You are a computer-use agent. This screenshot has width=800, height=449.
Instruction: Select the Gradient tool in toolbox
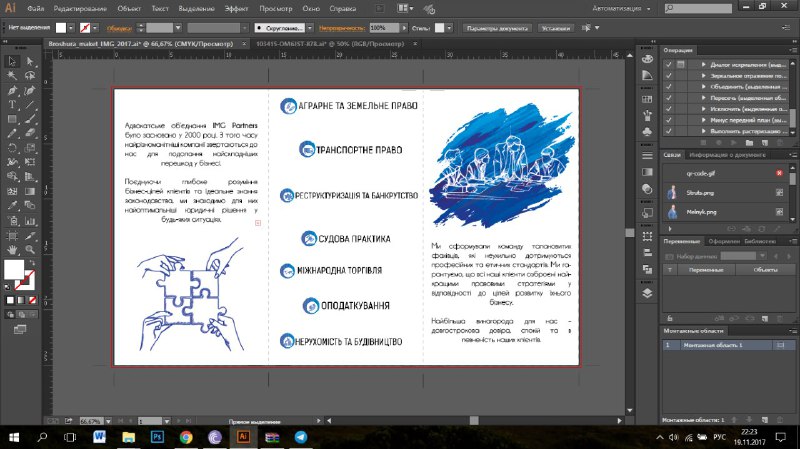coord(30,191)
